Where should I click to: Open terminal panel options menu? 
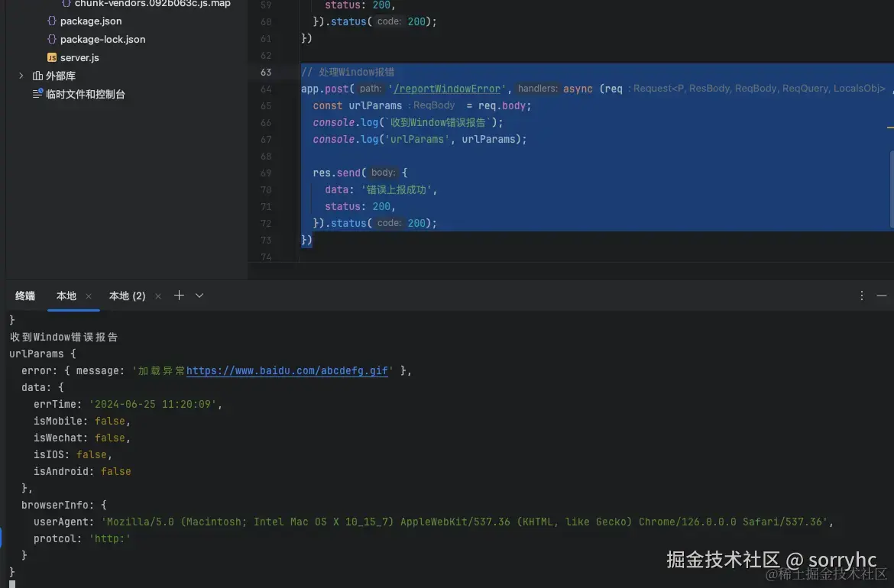coord(861,295)
